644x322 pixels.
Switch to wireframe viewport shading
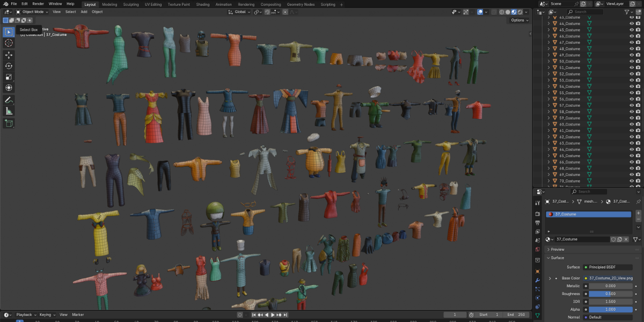(x=502, y=12)
